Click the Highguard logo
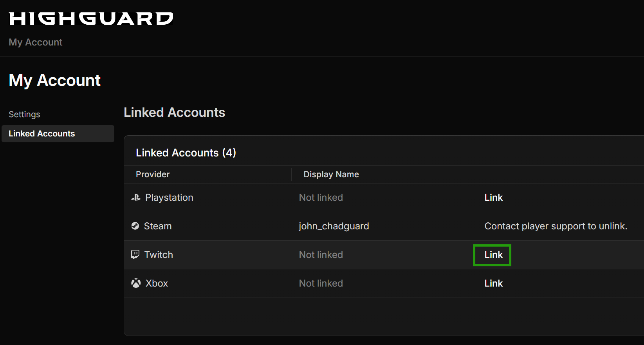 pyautogui.click(x=91, y=18)
